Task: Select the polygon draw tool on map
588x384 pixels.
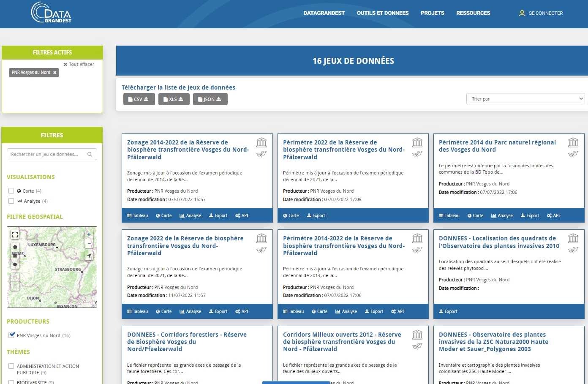Action: click(15, 247)
